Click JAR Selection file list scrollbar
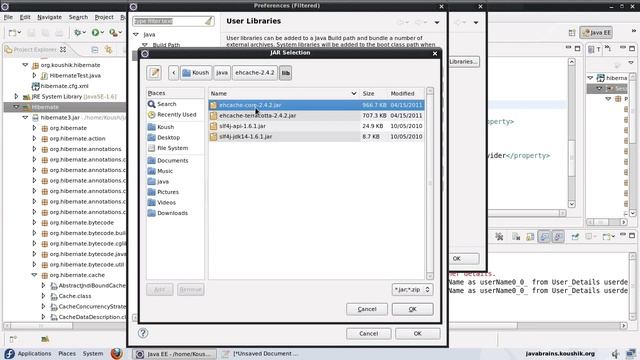This screenshot has width=640, height=360. pos(430,183)
